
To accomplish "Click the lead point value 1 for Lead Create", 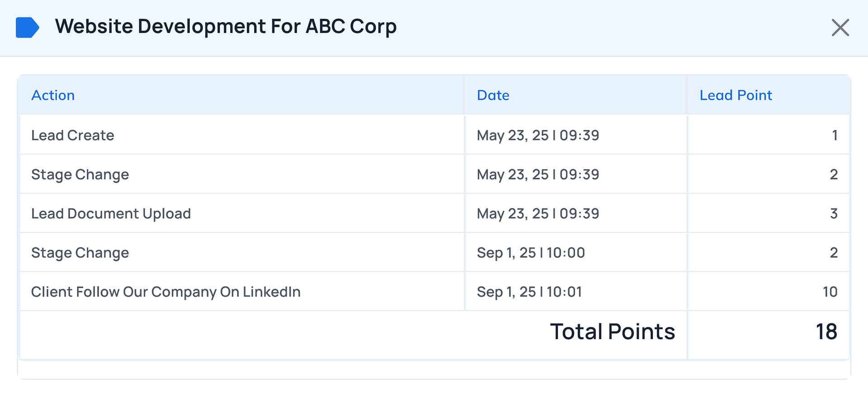I will [834, 135].
